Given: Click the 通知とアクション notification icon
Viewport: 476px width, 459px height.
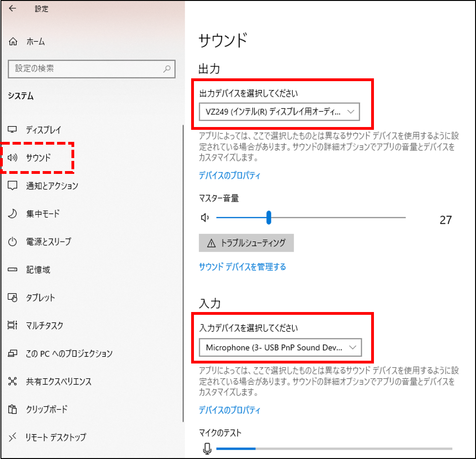Looking at the screenshot, I should 16,185.
